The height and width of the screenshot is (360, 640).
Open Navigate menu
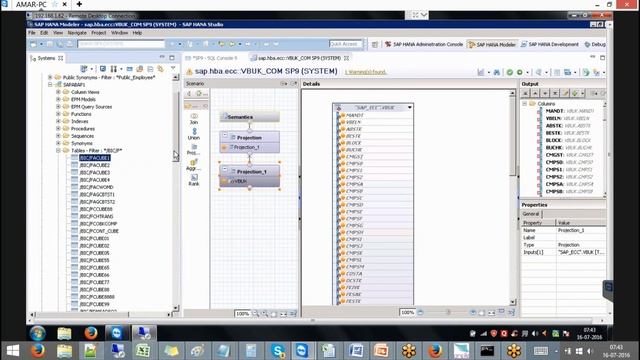pyautogui.click(x=77, y=33)
